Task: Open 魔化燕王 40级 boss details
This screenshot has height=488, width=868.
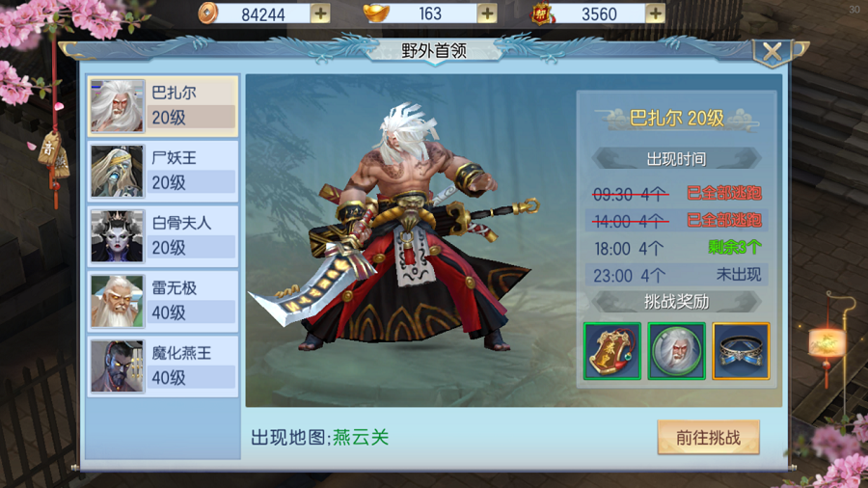Action: 163,366
